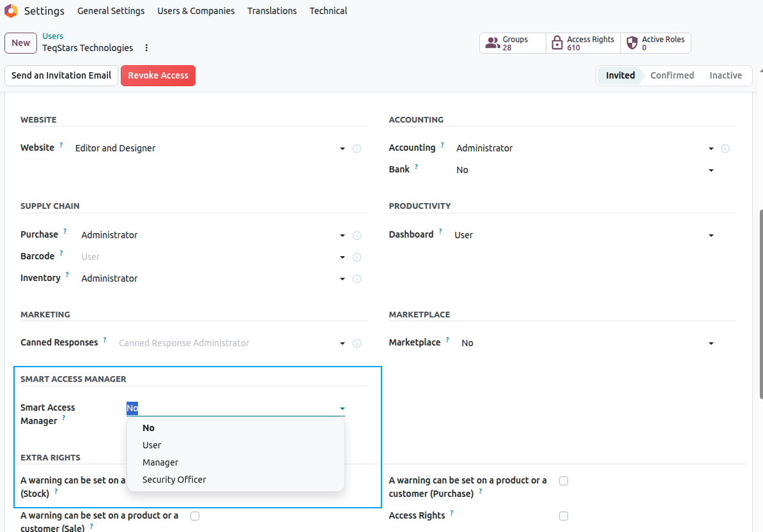
Task: Show the help tooltip for Barcode label
Action: click(x=61, y=254)
